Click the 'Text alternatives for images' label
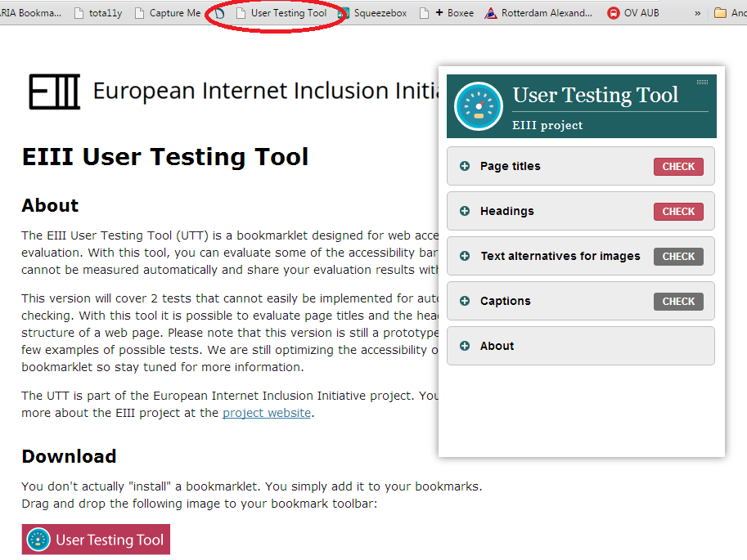 560,256
